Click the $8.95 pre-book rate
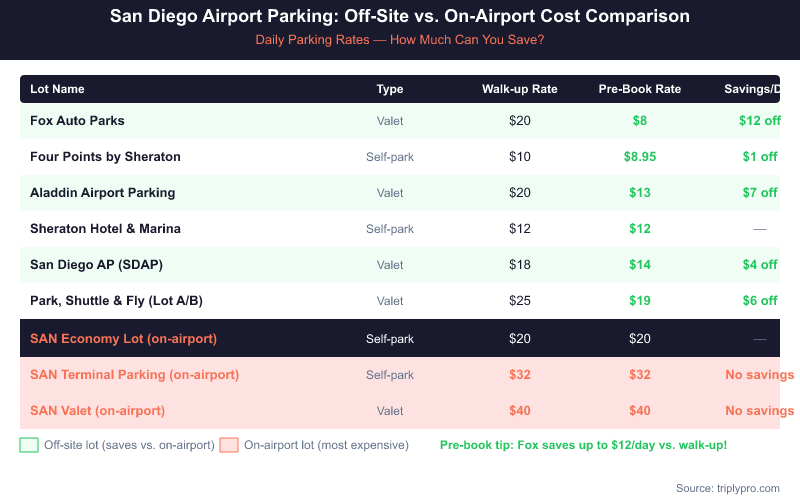Image resolution: width=800 pixels, height=500 pixels. pyautogui.click(x=640, y=157)
